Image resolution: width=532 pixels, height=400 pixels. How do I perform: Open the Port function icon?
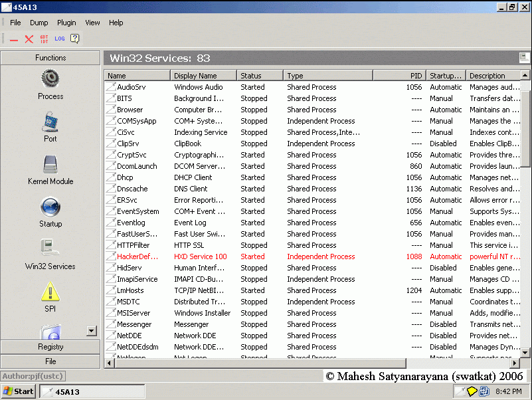pos(50,122)
